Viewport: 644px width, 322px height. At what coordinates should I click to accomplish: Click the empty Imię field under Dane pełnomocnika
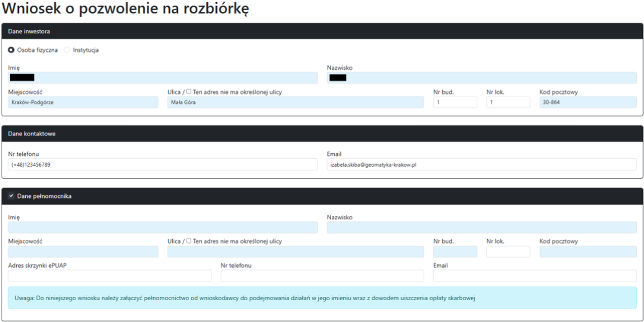coord(162,228)
